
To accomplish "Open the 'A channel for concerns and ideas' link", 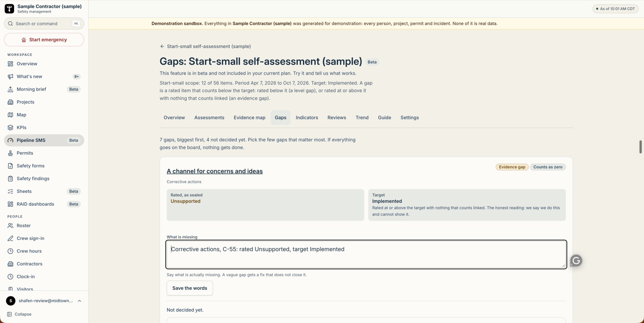I will coord(215,171).
